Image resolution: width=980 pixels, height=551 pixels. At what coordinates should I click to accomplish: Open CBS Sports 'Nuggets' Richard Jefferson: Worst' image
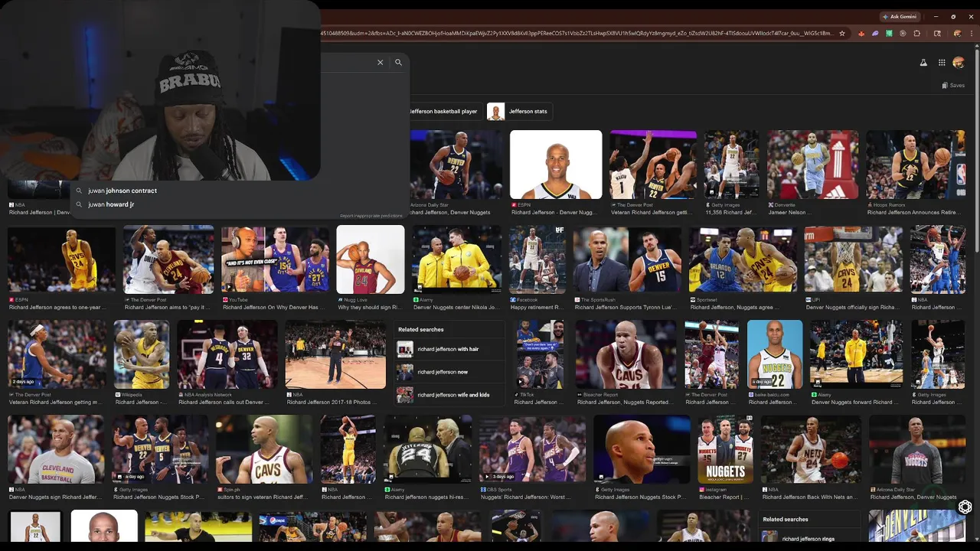[533, 449]
